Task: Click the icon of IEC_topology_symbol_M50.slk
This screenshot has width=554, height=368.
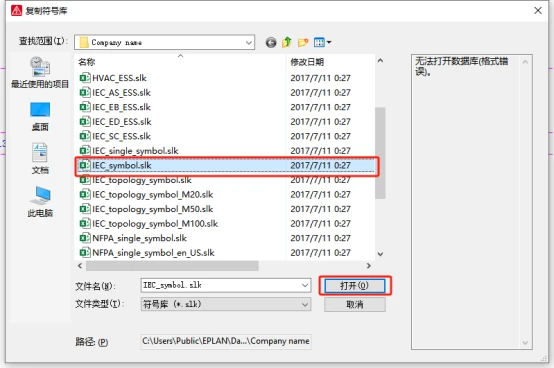Action: click(85, 209)
